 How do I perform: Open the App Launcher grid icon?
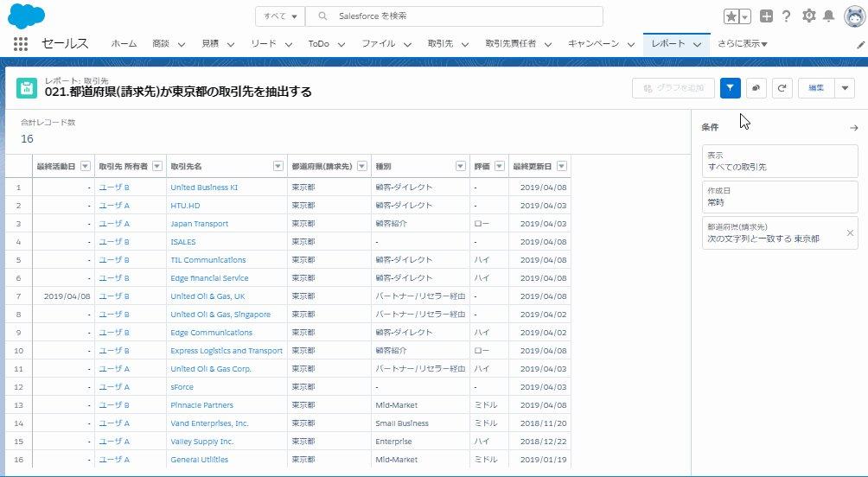click(x=21, y=44)
